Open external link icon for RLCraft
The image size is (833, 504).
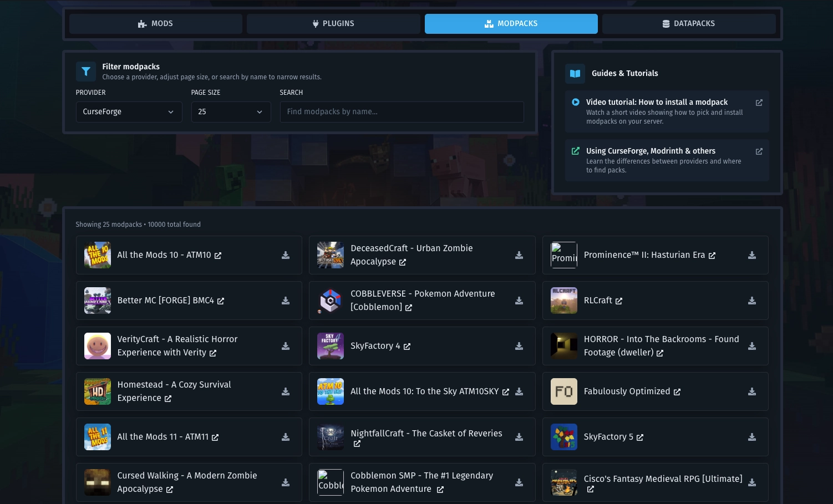coord(619,301)
